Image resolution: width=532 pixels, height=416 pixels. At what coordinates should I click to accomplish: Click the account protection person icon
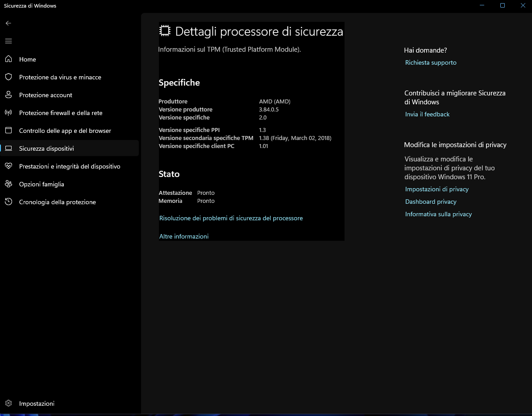(8, 95)
